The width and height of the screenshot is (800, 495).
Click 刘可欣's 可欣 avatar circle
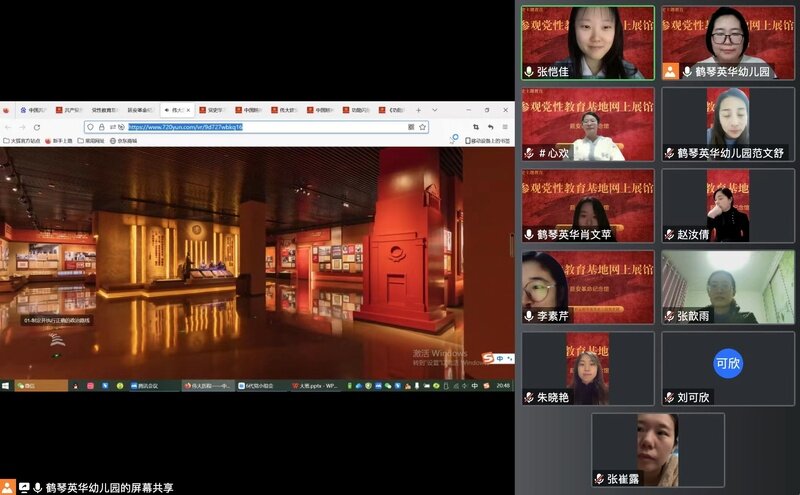(x=728, y=363)
